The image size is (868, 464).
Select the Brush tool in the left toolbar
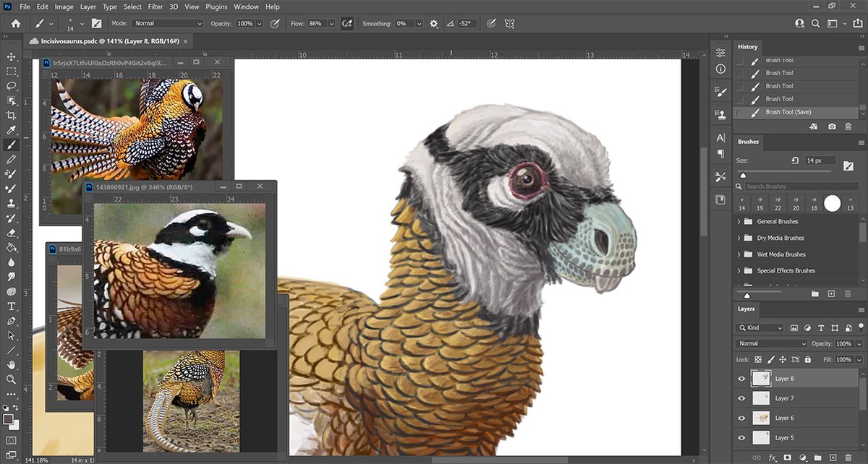(11, 145)
